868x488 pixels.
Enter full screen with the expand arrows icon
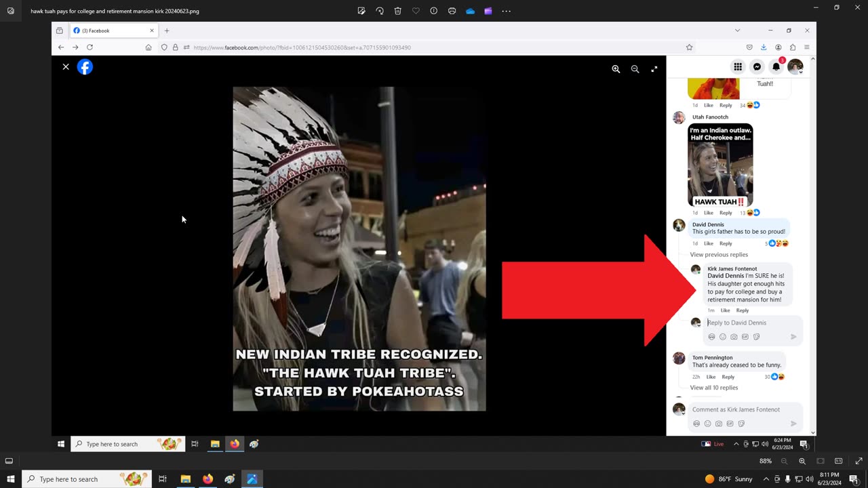pos(859,461)
